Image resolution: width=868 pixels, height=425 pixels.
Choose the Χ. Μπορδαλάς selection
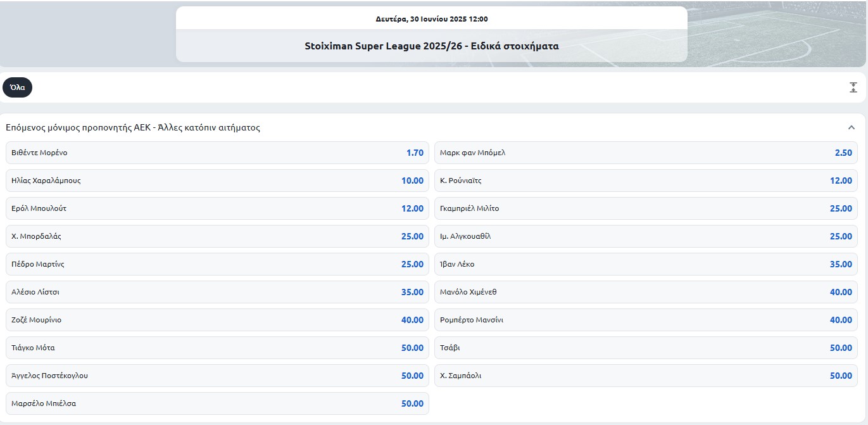[217, 236]
